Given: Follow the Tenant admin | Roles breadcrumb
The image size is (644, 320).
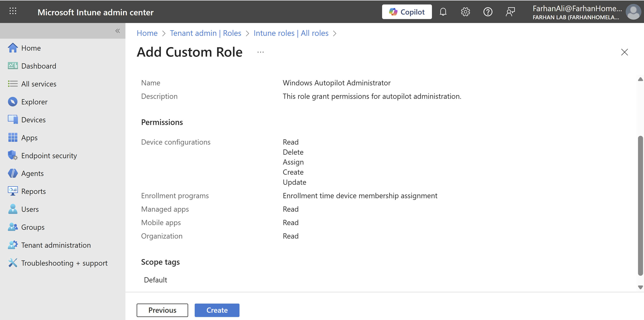Looking at the screenshot, I should pos(205,33).
